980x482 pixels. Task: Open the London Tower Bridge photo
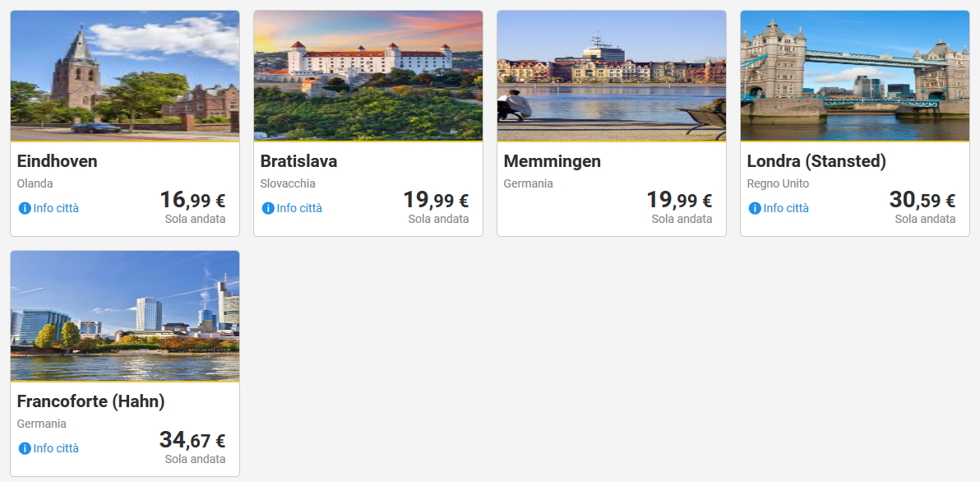click(855, 76)
